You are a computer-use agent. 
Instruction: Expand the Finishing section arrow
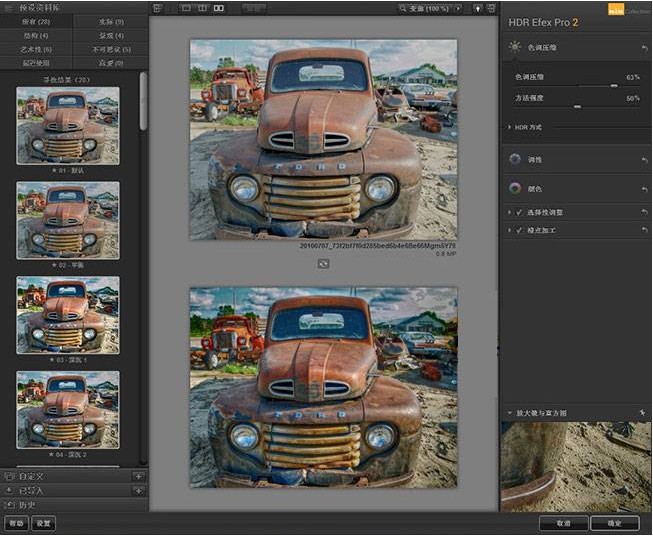(x=509, y=230)
